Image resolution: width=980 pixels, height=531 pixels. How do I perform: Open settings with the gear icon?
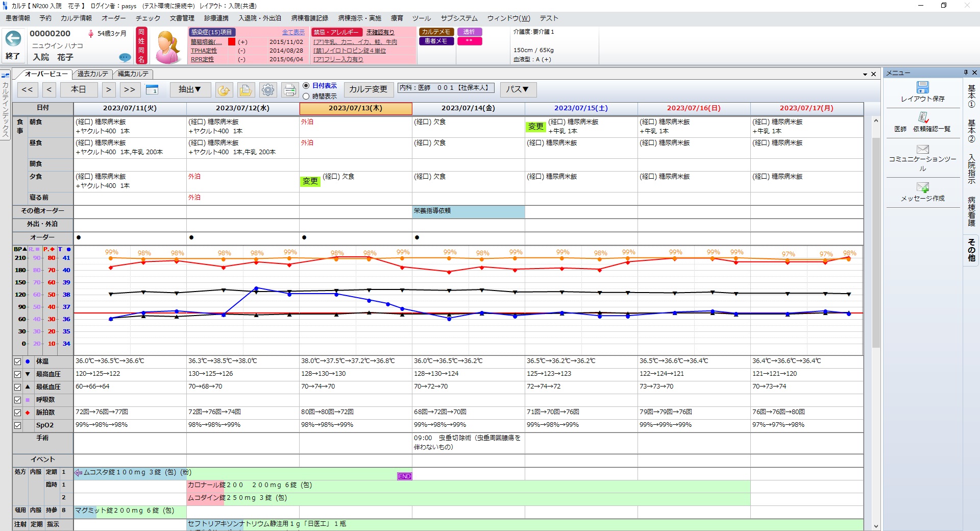coord(267,90)
